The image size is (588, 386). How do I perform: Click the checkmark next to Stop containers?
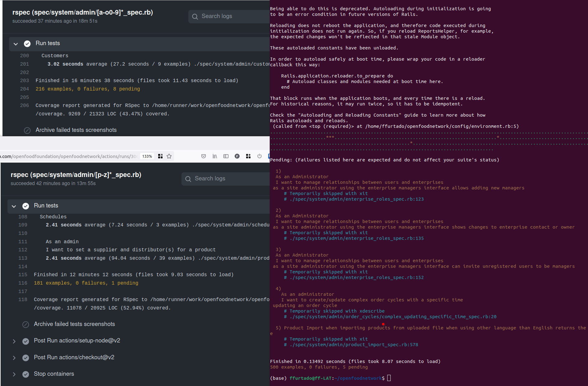coord(25,374)
